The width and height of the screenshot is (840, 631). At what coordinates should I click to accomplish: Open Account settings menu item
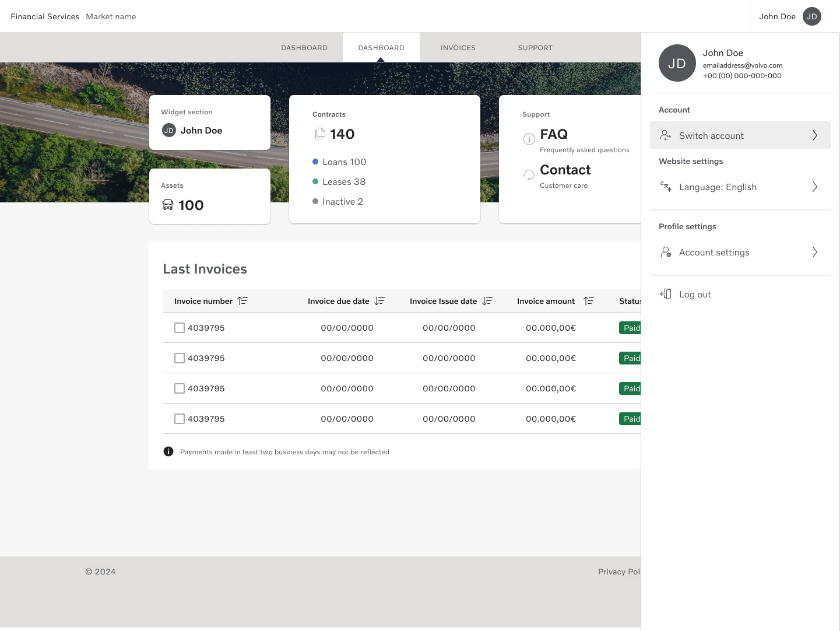tap(740, 252)
